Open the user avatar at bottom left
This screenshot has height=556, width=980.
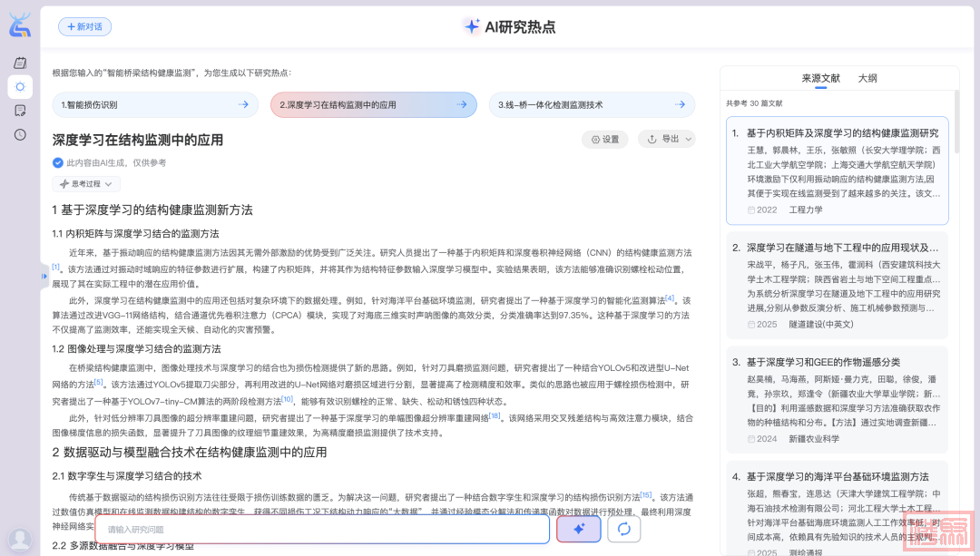(20, 540)
